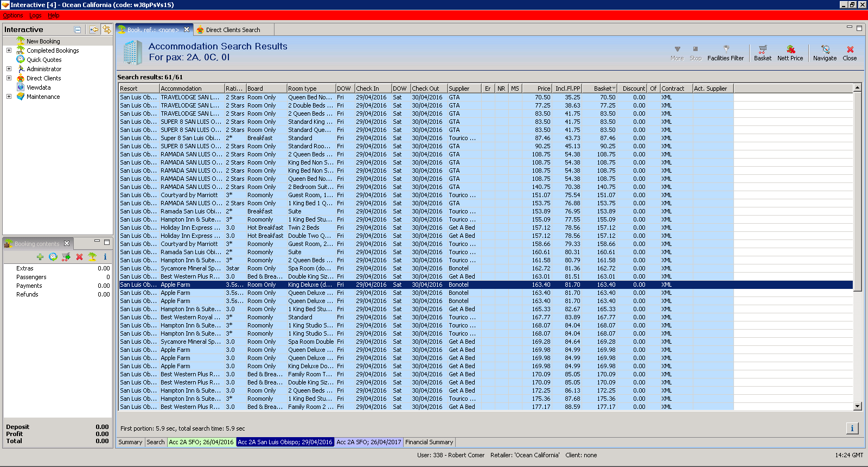Click the Completed Bookings palm tree icon
This screenshot has height=467, width=868.
click(21, 50)
